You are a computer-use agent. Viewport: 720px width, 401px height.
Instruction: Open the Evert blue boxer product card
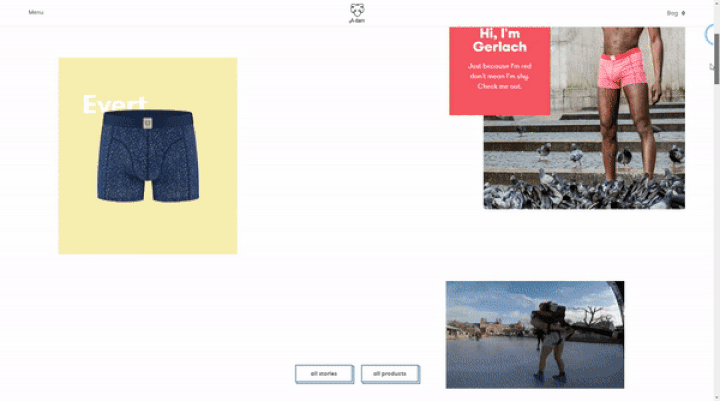coord(148,156)
